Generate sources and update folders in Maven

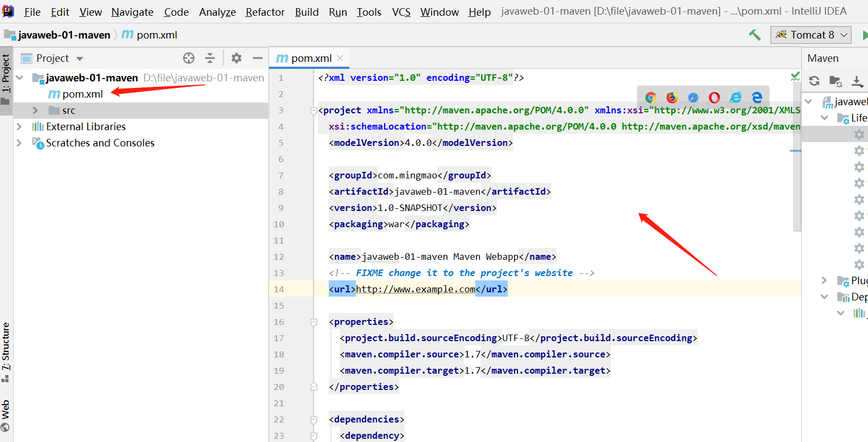click(835, 81)
